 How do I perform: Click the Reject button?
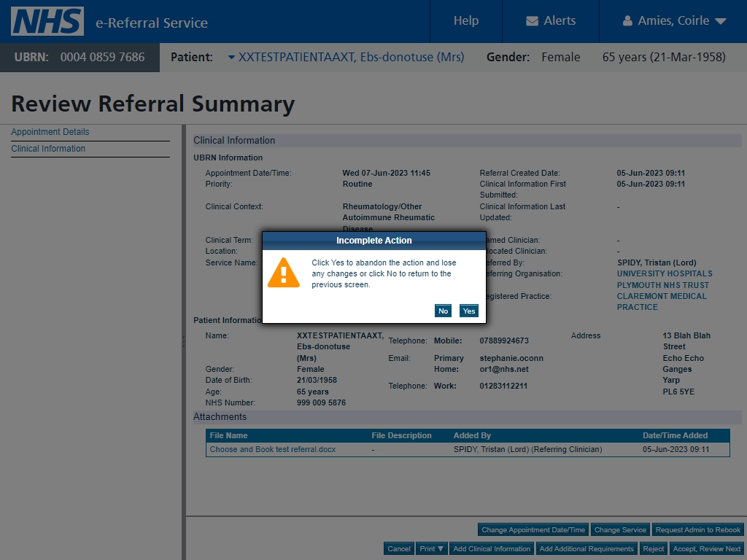tap(653, 548)
